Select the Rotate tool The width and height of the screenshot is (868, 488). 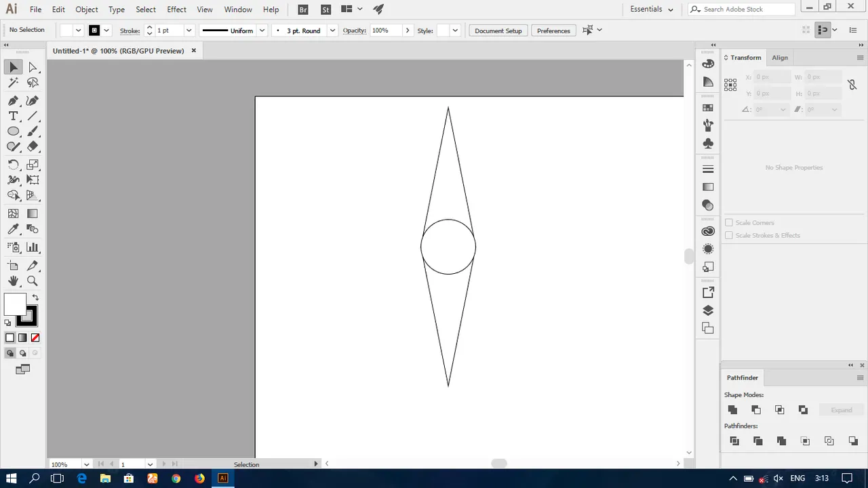point(14,165)
